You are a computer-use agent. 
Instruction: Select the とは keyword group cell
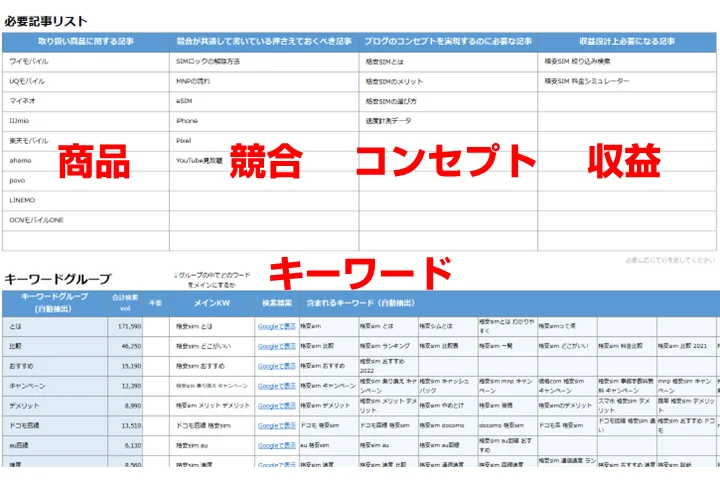55,327
